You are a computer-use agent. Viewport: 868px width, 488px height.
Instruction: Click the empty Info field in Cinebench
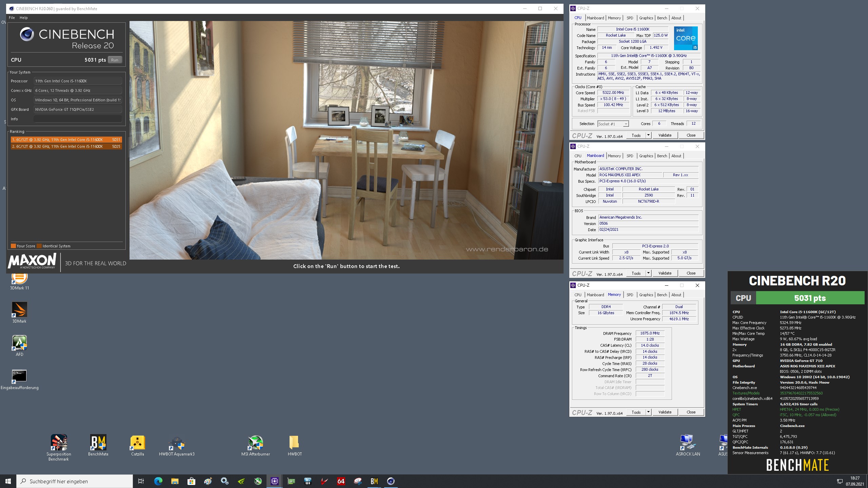pyautogui.click(x=78, y=119)
